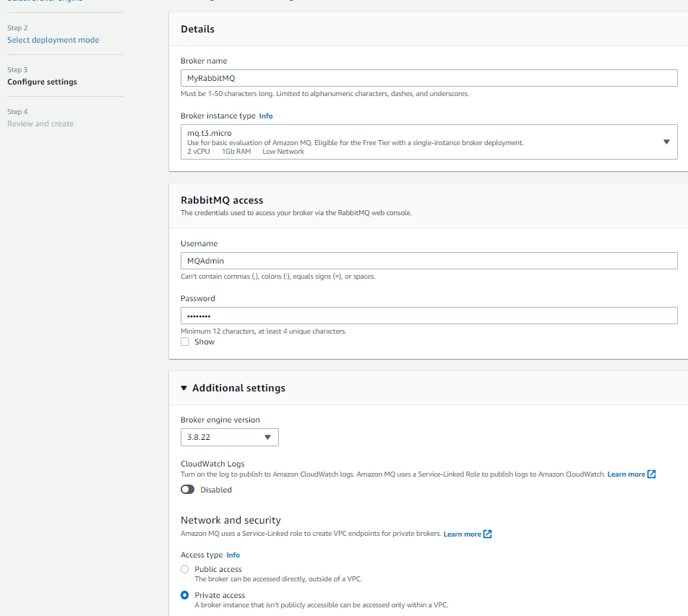Click the RabbitMQ access heading

click(x=222, y=200)
